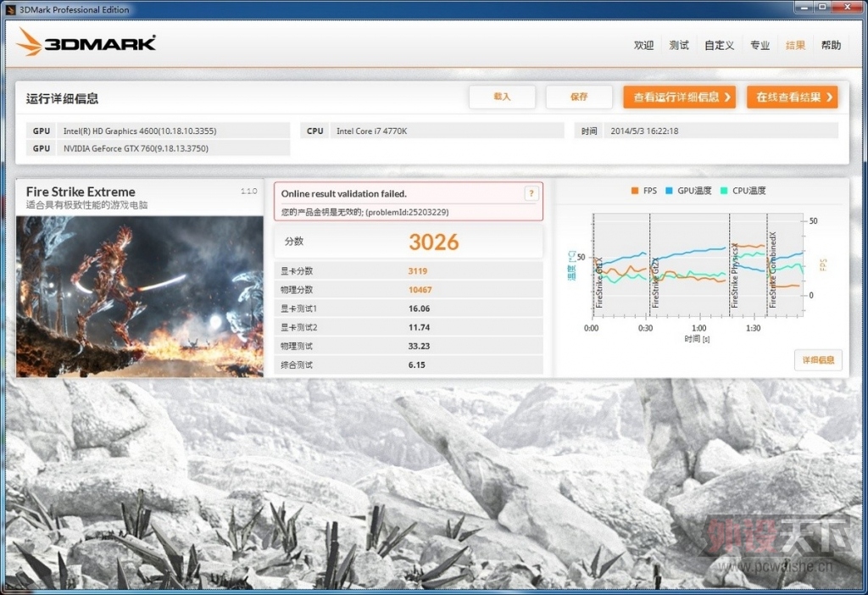
Task: Click the 显卡分数 label
Action: click(297, 271)
